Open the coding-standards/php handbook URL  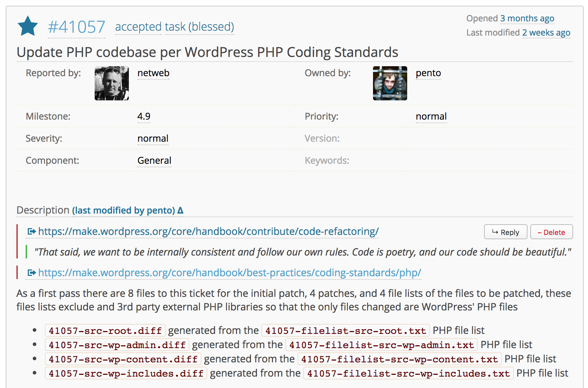pos(230,273)
